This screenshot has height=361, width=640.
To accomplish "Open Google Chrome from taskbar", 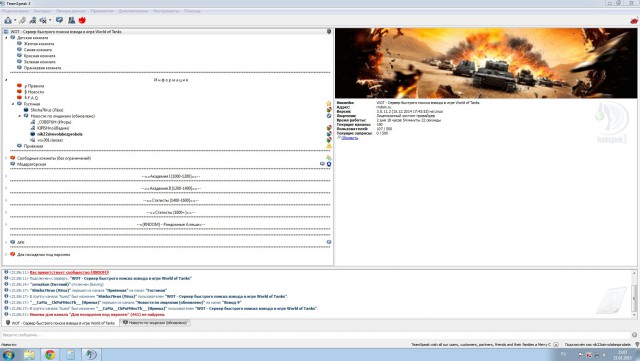I will [50, 354].
